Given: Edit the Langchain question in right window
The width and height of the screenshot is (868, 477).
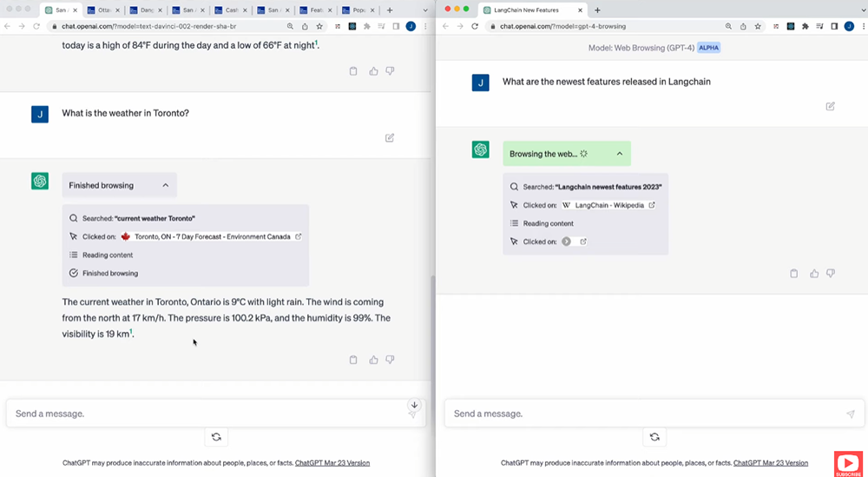Looking at the screenshot, I should (831, 106).
